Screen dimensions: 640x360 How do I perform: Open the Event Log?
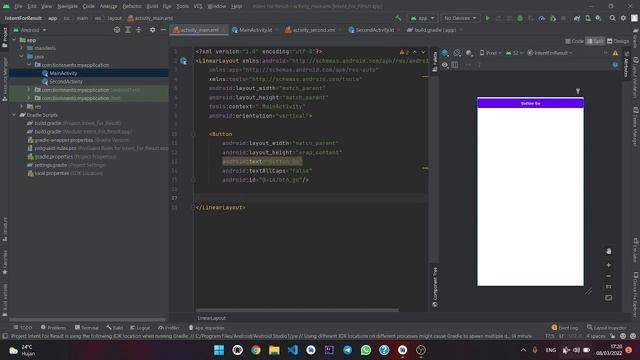pyautogui.click(x=565, y=328)
